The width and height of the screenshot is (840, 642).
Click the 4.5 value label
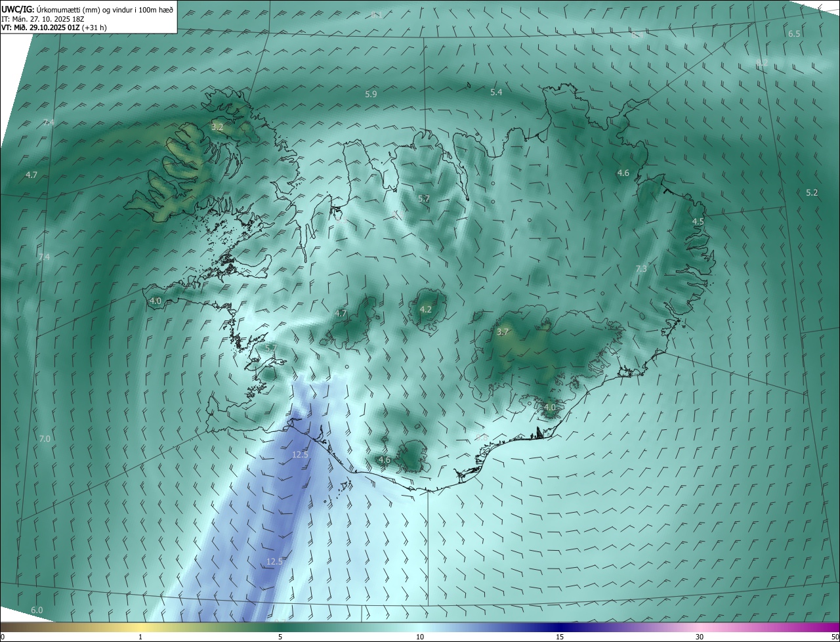click(698, 222)
